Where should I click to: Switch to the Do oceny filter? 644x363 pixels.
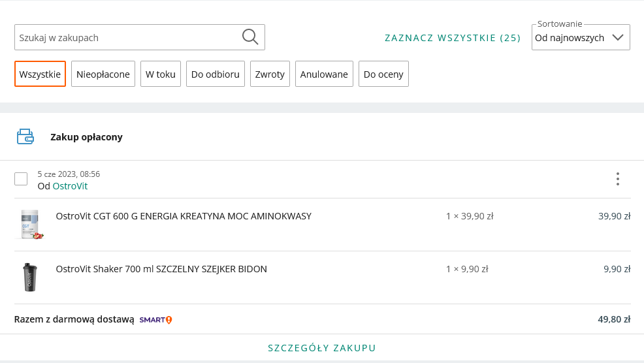pos(383,74)
